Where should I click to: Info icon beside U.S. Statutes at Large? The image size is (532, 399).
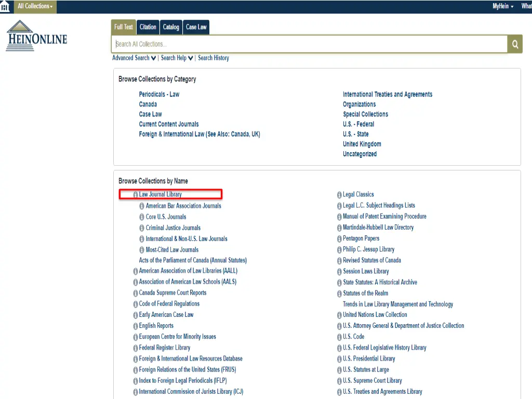tap(339, 370)
